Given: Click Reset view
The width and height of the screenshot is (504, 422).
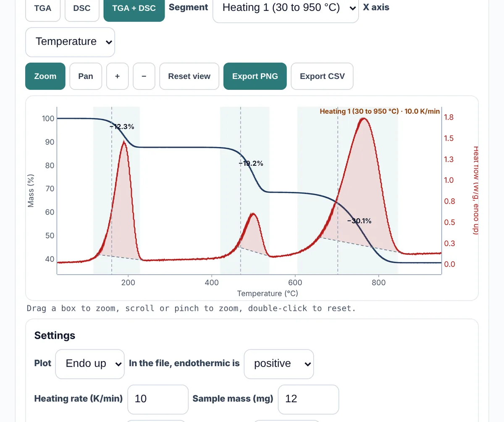Looking at the screenshot, I should 189,76.
